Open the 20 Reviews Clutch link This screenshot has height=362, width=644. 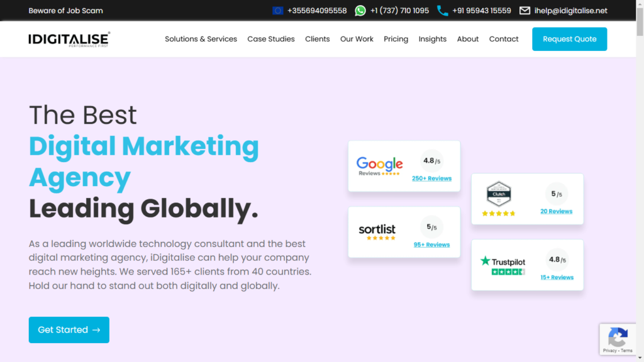click(x=556, y=211)
